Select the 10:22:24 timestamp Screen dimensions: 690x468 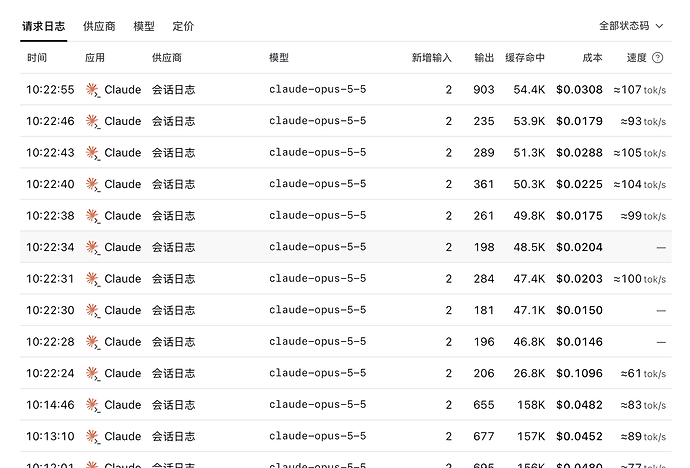coord(50,373)
